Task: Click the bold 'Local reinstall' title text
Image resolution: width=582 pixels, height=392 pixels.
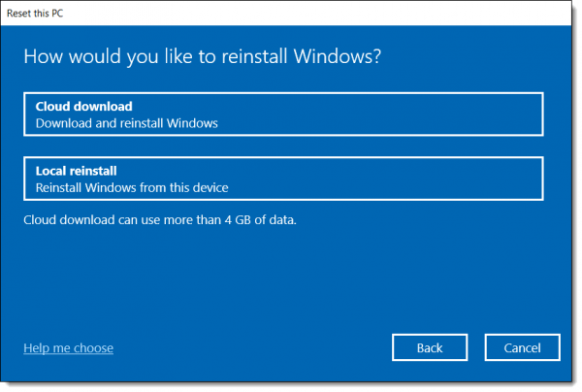Action: pyautogui.click(x=76, y=171)
